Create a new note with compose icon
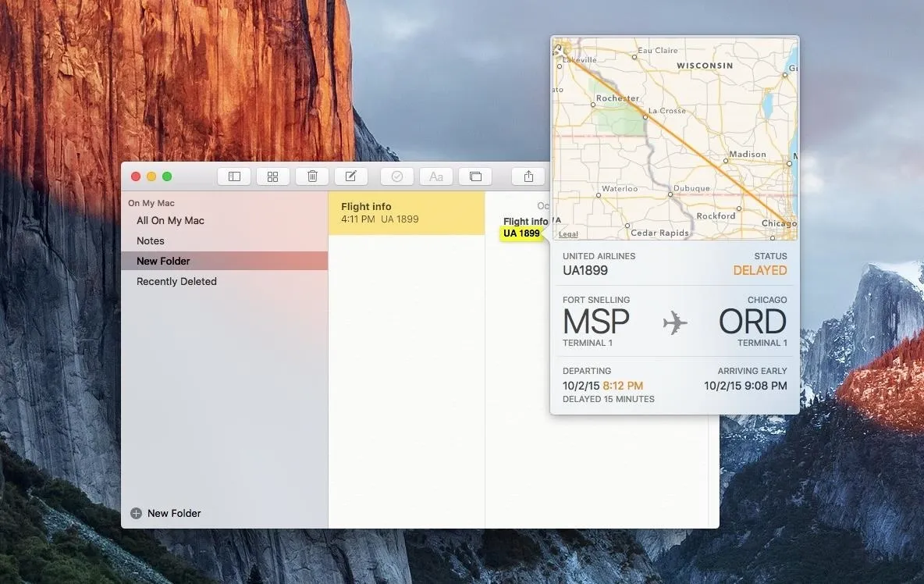 351,176
